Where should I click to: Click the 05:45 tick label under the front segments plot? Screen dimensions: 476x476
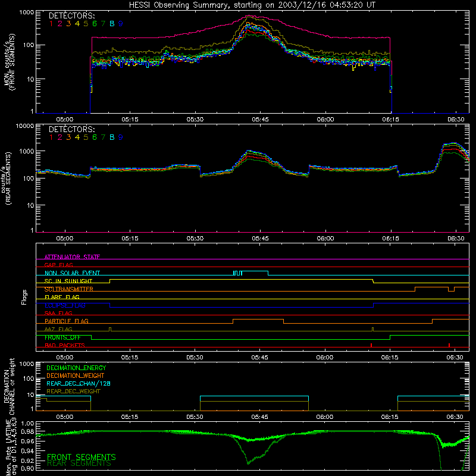[x=260, y=120]
